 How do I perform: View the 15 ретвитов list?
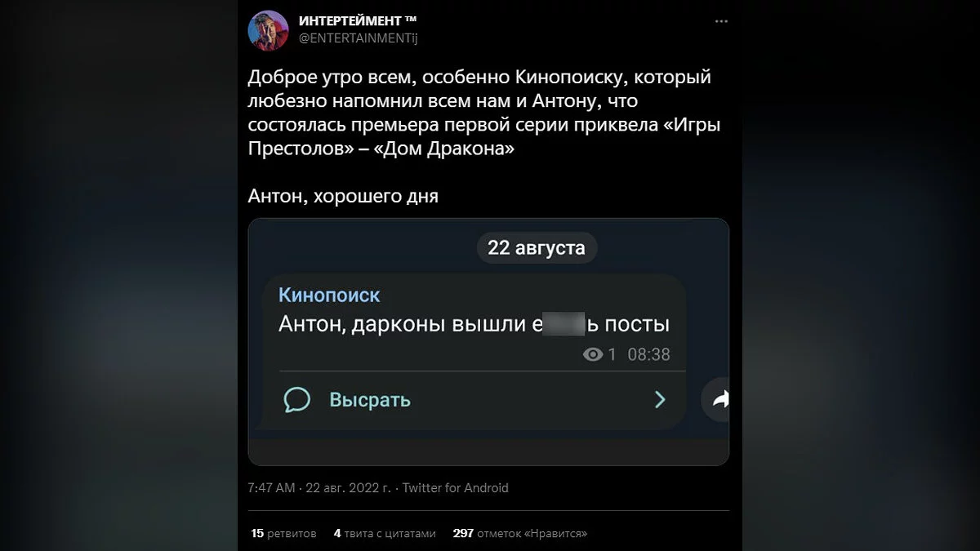pos(283,533)
